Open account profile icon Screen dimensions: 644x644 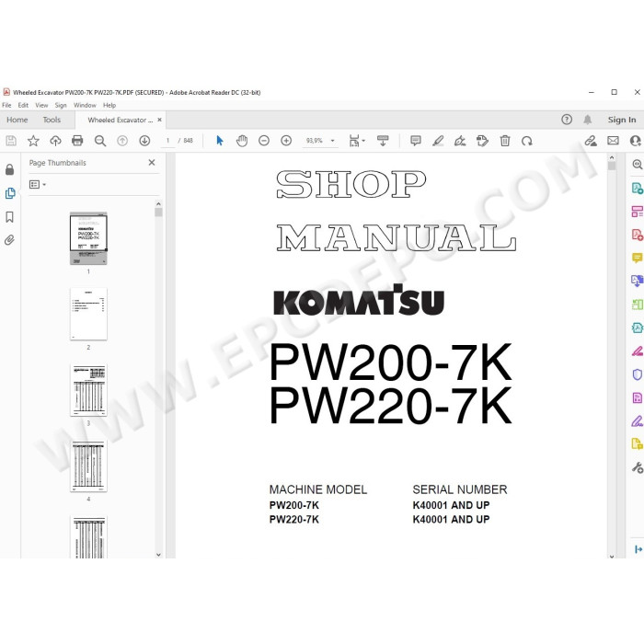click(636, 141)
